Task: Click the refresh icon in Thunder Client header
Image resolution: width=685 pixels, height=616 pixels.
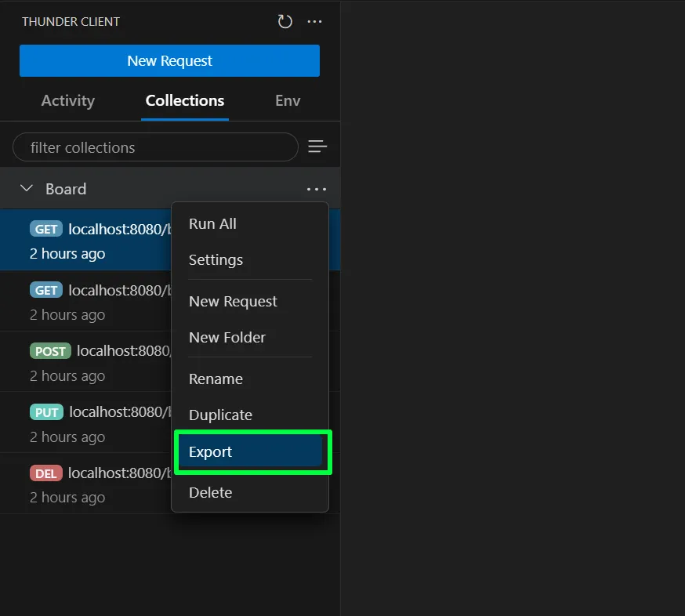Action: tap(285, 22)
